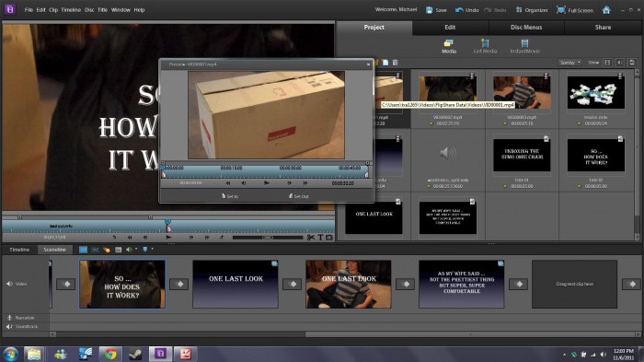The width and height of the screenshot is (644, 362).
Task: Close the Preview VID00001.mp4 window
Action: (368, 64)
